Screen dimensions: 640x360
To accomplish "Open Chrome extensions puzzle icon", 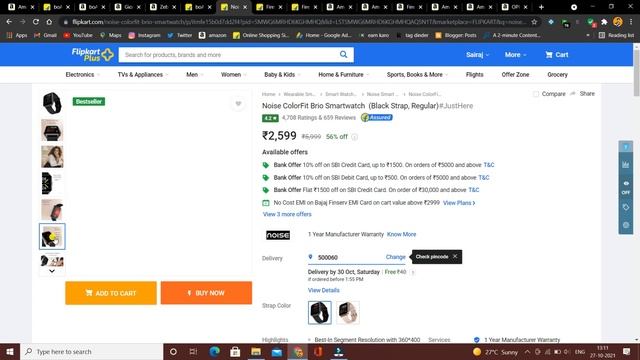I will (604, 22).
